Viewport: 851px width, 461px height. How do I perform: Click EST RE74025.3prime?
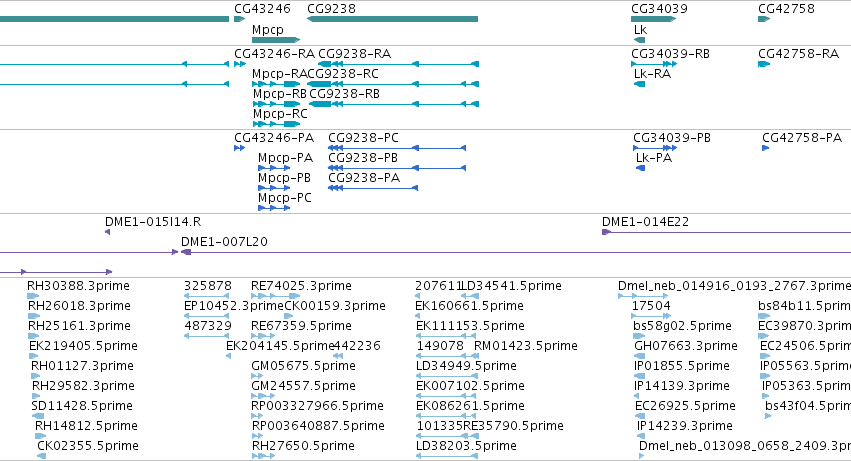301,286
